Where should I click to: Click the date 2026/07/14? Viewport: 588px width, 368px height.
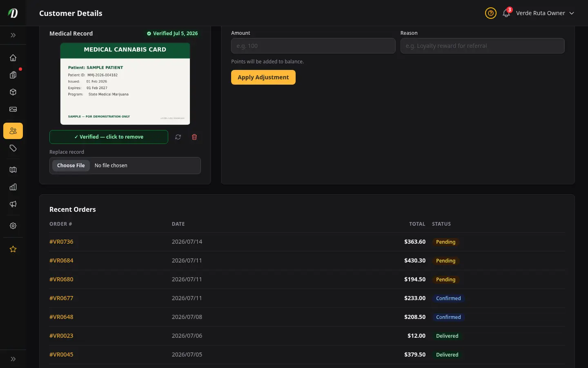click(187, 242)
